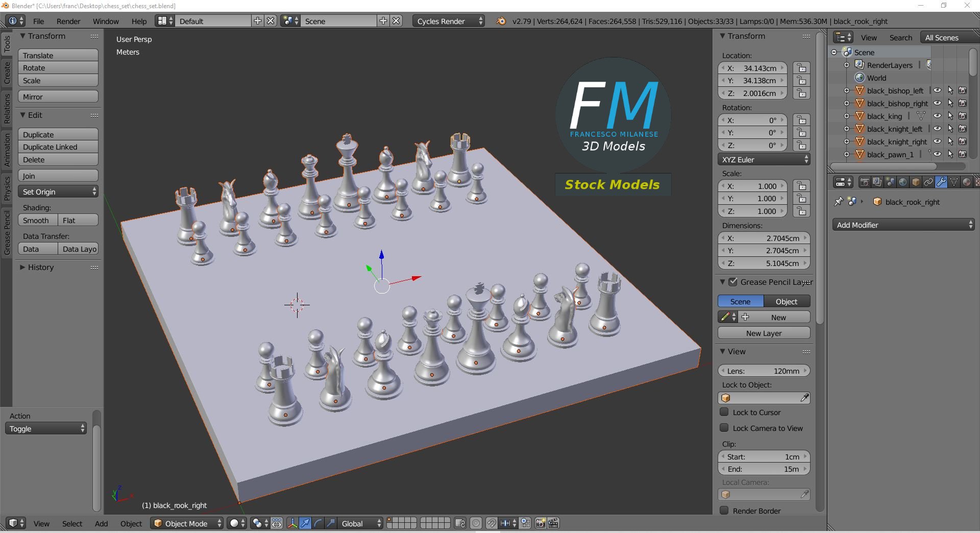Image resolution: width=980 pixels, height=533 pixels.
Task: Select the translate manipulator arrow icon
Action: pos(305,523)
